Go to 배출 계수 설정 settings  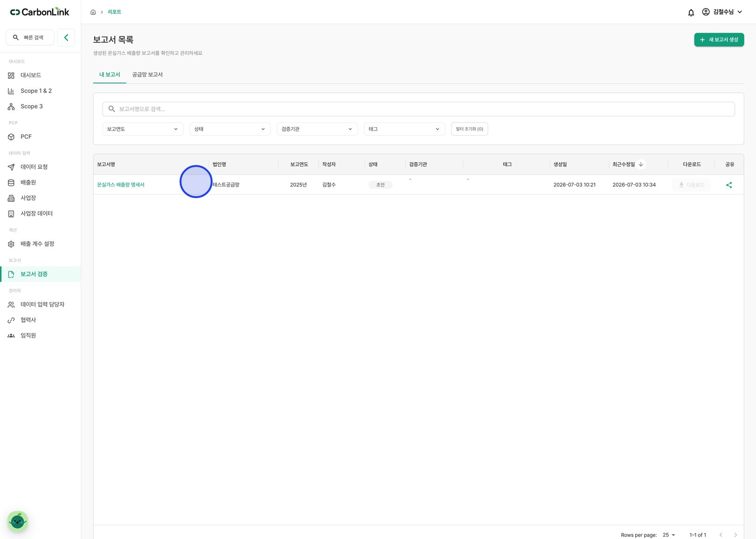tap(37, 244)
